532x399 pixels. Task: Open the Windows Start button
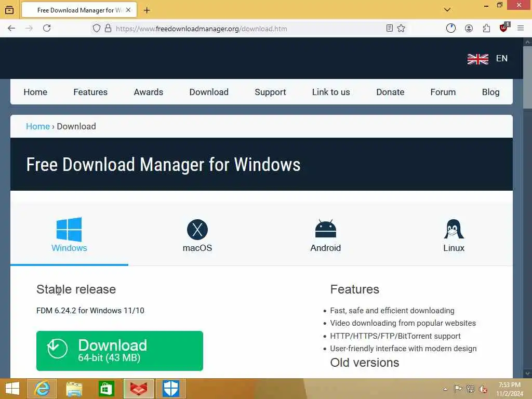click(12, 389)
